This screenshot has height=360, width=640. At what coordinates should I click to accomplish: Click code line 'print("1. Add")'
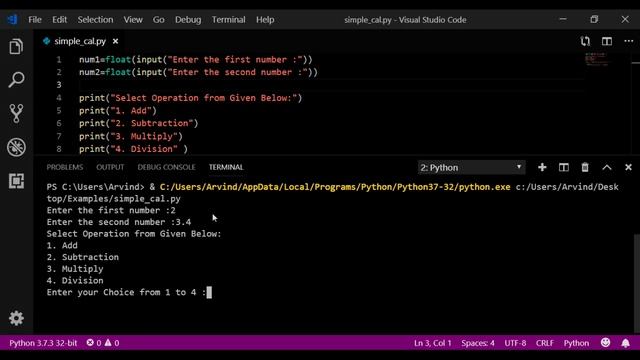[118, 111]
